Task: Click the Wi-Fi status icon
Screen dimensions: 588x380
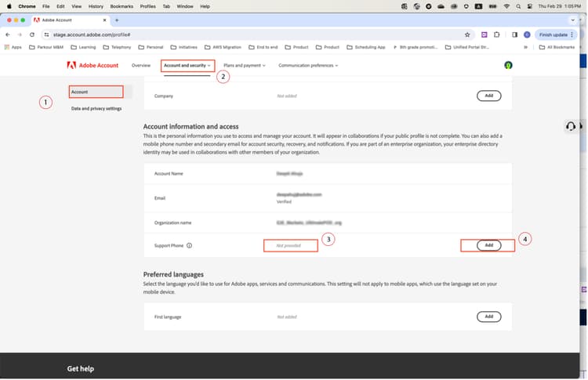Action: 506,6
